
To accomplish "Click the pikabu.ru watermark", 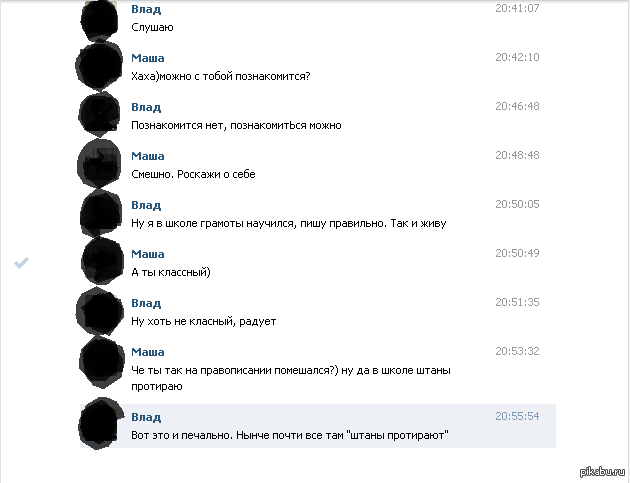I will point(603,472).
